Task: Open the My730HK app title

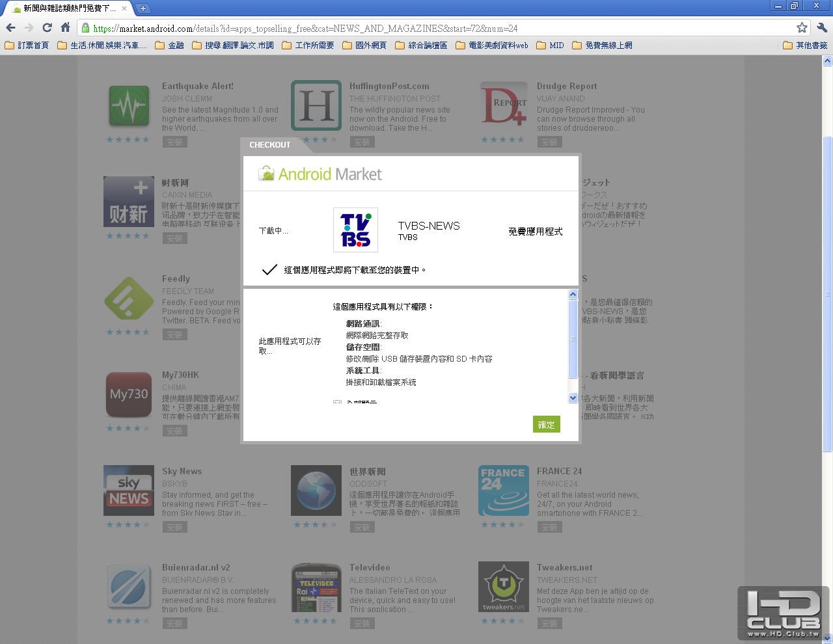Action: coord(180,375)
